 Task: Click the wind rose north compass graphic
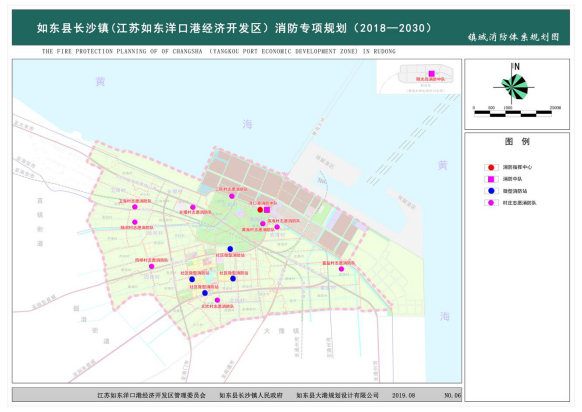[x=514, y=85]
